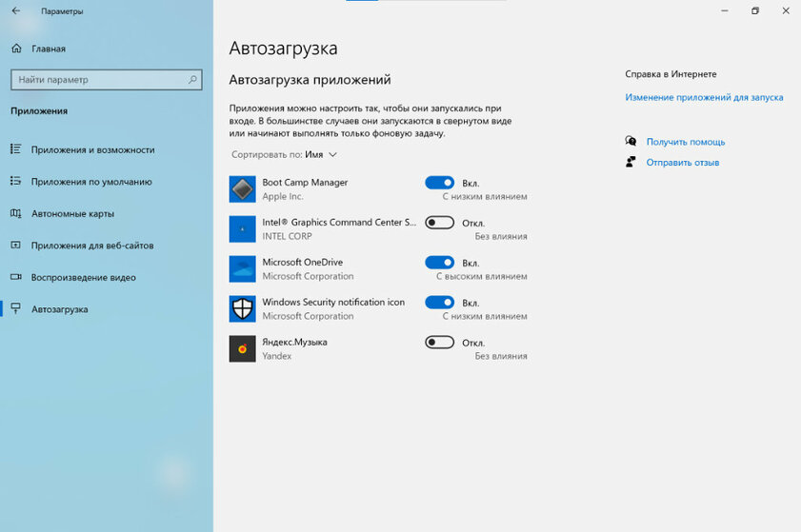The width and height of the screenshot is (801, 532).
Task: Close the Параметры window
Action: [x=786, y=10]
